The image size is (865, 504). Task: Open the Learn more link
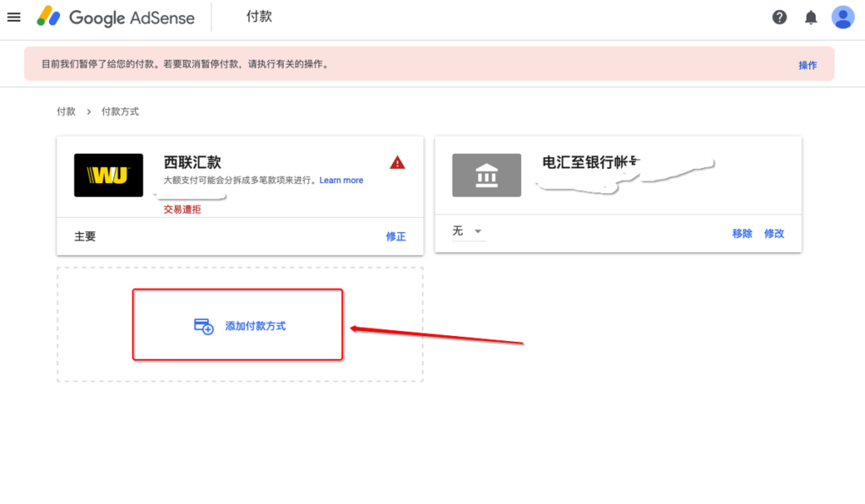pos(341,181)
